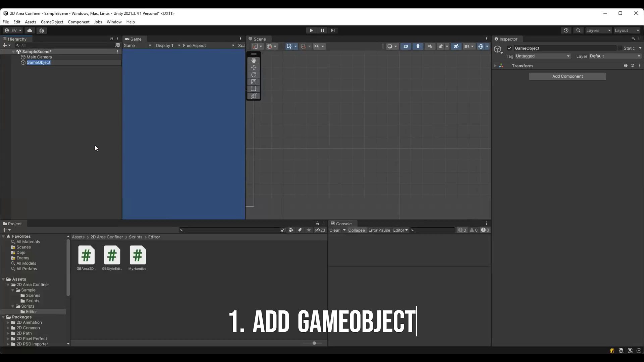Open the global search magnifier icon
Image resolution: width=644 pixels, height=362 pixels.
point(578,31)
